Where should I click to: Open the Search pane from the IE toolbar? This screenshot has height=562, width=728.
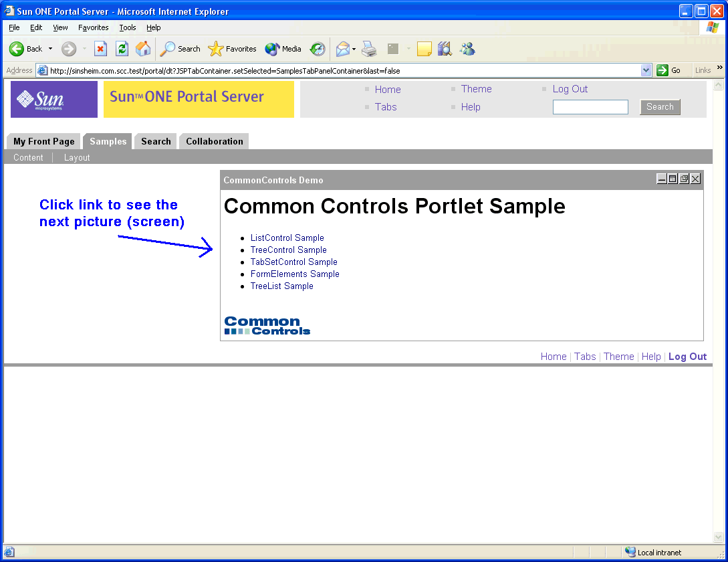(180, 49)
